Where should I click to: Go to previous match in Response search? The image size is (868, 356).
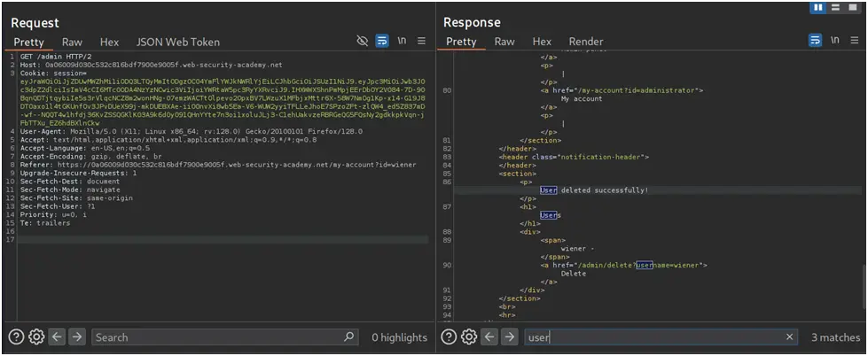point(489,337)
